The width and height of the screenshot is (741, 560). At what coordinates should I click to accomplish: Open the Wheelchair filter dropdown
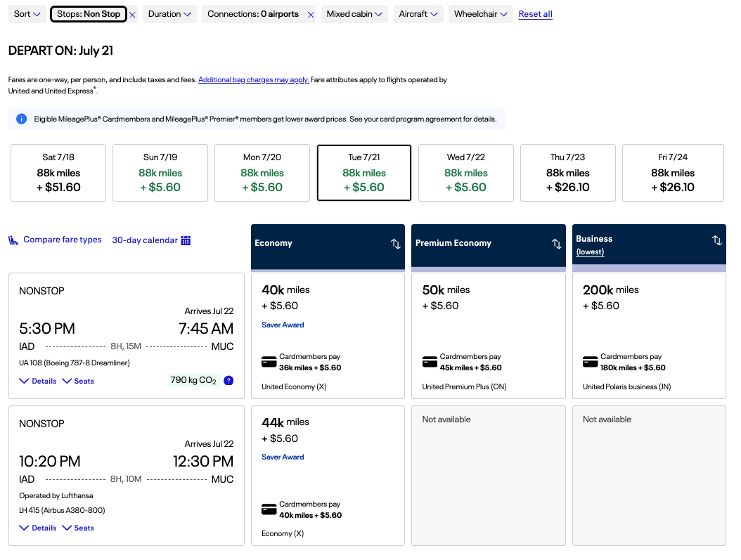click(481, 14)
